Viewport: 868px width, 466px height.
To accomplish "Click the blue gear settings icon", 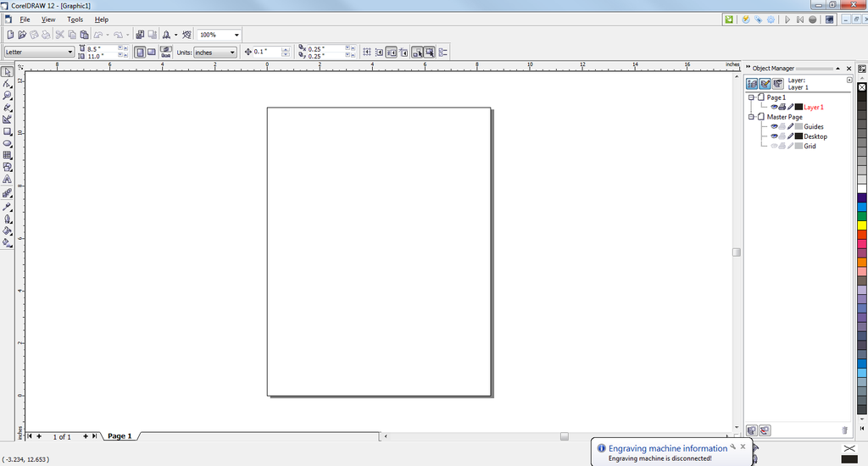I will [771, 19].
